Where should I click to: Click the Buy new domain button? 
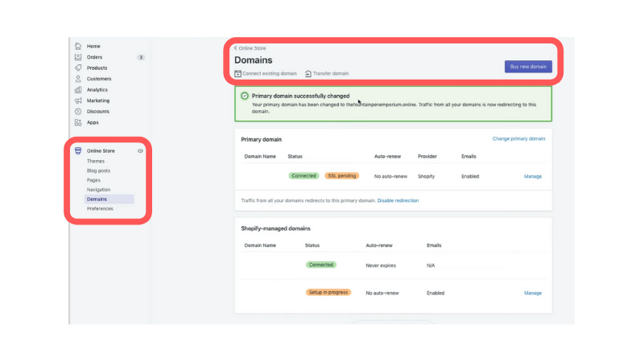[528, 67]
